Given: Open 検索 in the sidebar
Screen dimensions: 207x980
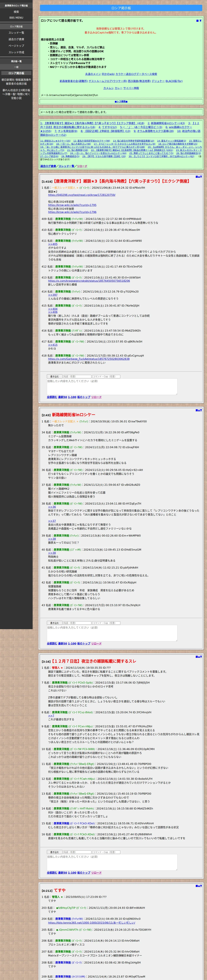Looking at the screenshot, I should (16, 12).
